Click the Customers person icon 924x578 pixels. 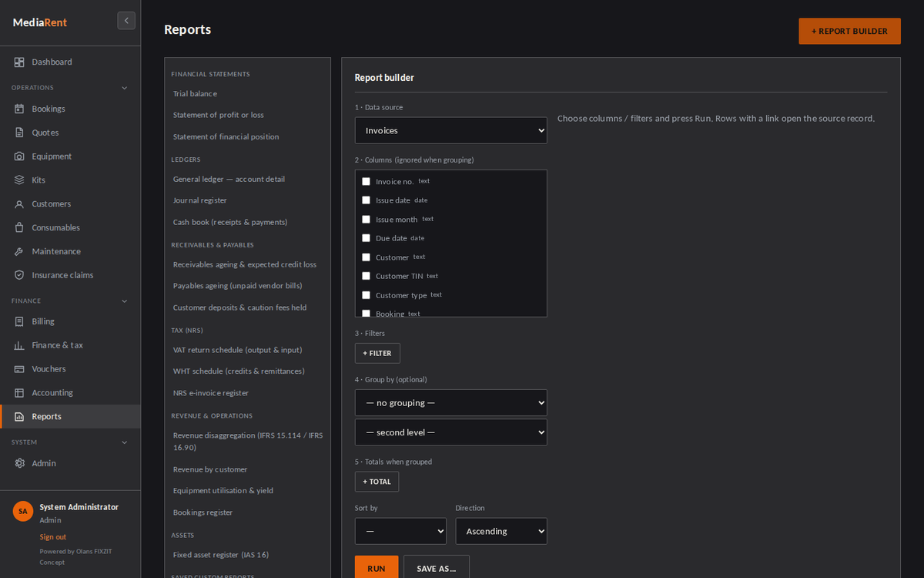tap(19, 203)
